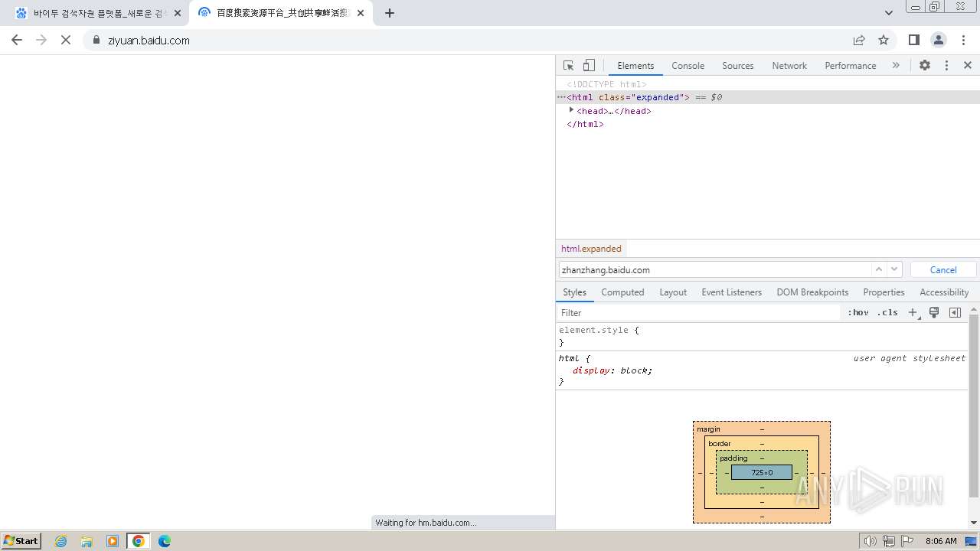Close the Korean Baidu tab
The height and width of the screenshot is (551, 980).
178,13
